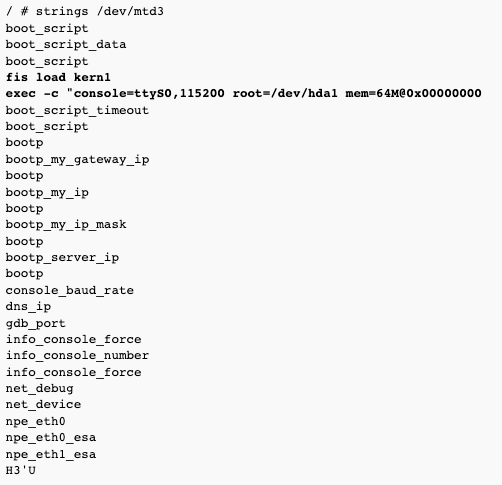Image resolution: width=502 pixels, height=485 pixels.
Task: Click the 'info_console_number' line
Action: (77, 356)
